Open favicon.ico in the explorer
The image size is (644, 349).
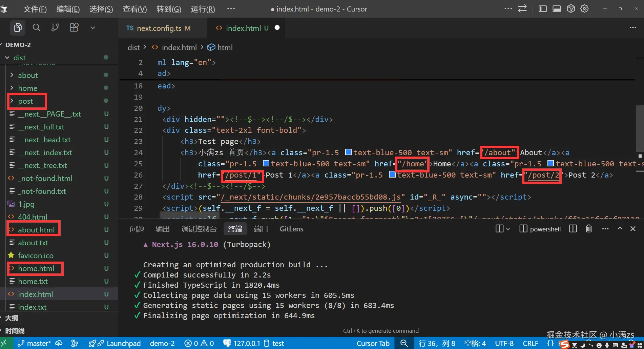(36, 255)
